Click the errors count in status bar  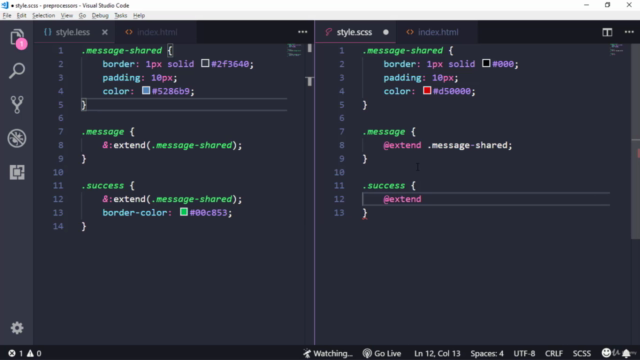[16, 353]
